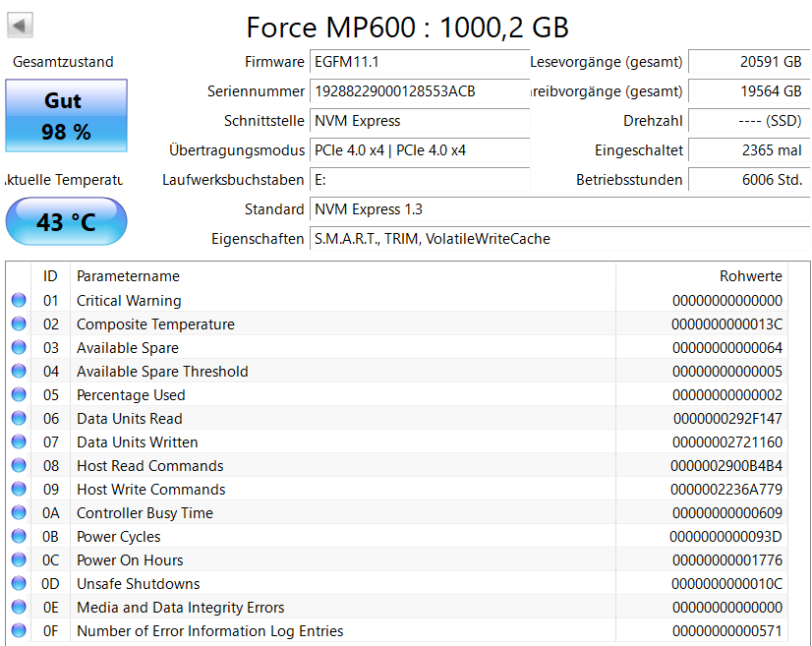Click raw value 0000002236A779

tap(726, 490)
